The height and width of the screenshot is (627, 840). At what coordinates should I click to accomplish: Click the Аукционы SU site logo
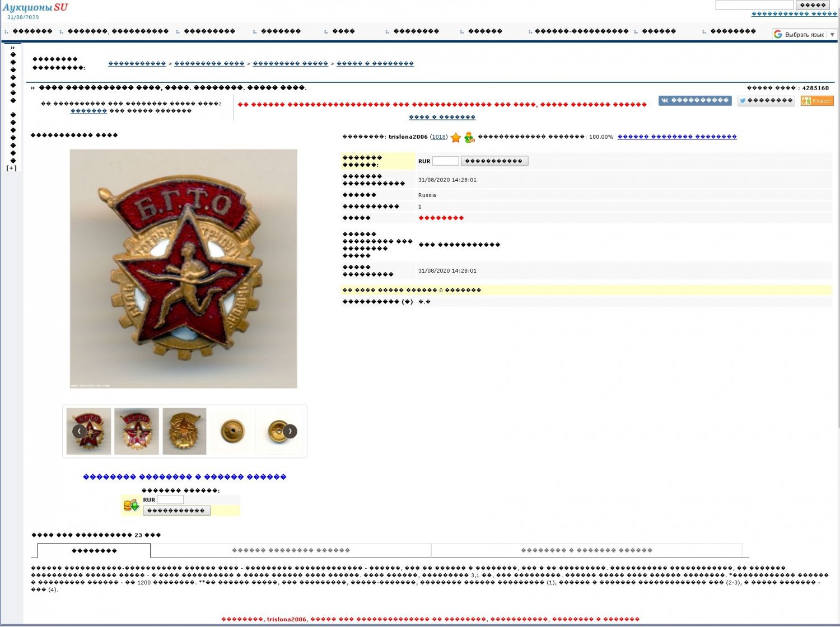tap(35, 7)
